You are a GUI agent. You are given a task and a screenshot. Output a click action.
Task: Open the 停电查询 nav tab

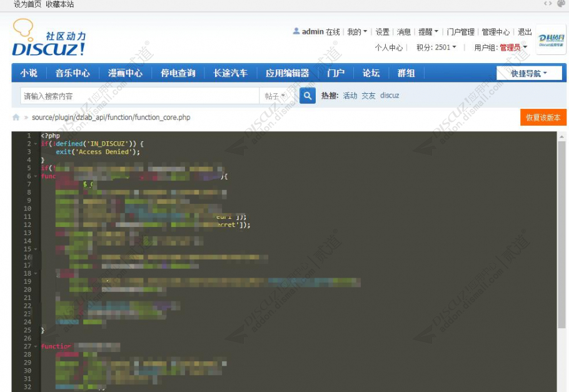[178, 73]
